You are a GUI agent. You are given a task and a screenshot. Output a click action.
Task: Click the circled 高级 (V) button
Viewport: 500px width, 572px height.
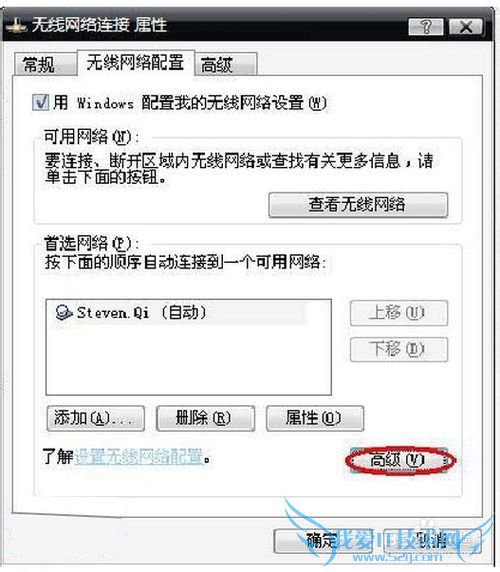[x=399, y=460]
